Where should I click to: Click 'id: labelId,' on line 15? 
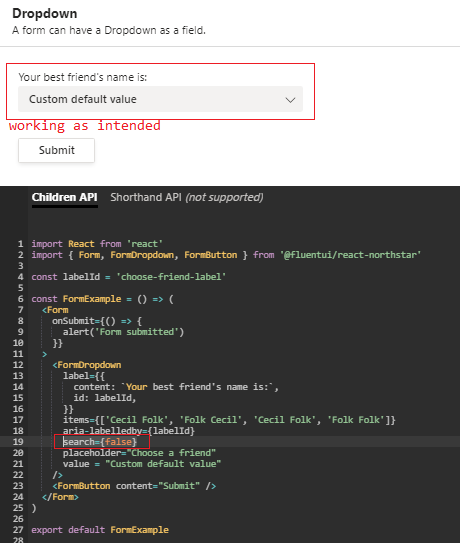tap(105, 398)
